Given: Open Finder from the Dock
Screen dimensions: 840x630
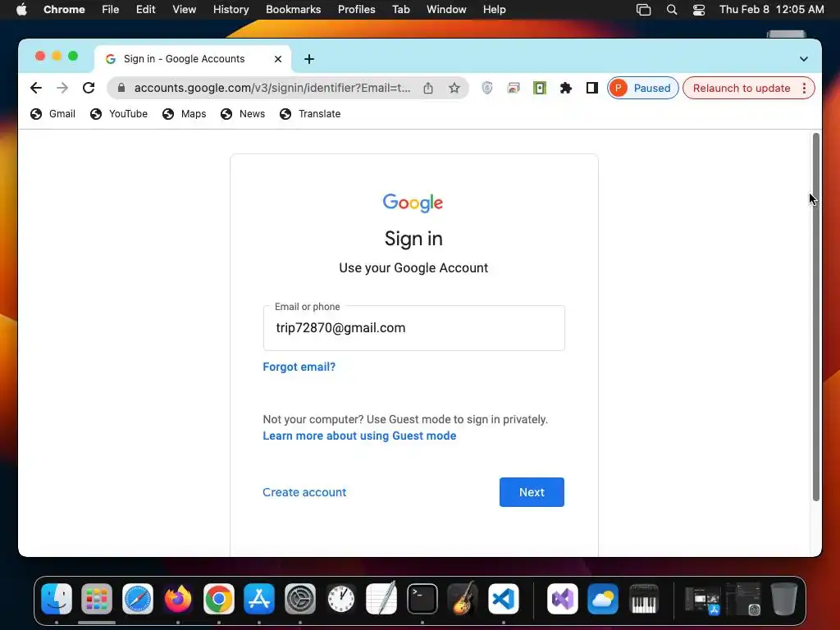Looking at the screenshot, I should pos(57,599).
